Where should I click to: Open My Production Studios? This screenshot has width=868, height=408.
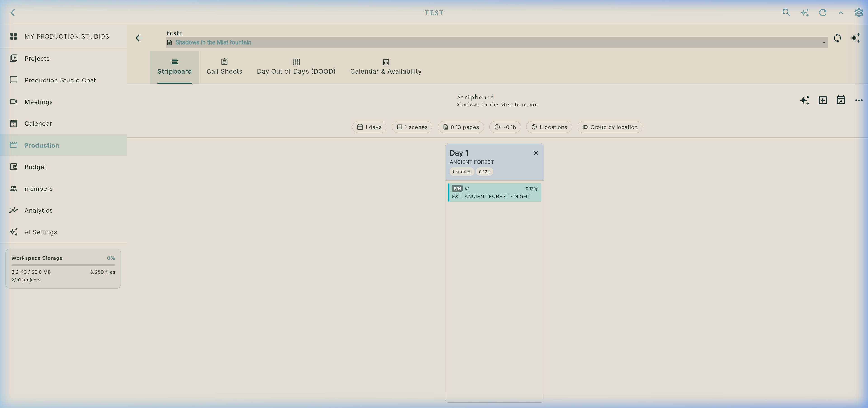(x=63, y=36)
